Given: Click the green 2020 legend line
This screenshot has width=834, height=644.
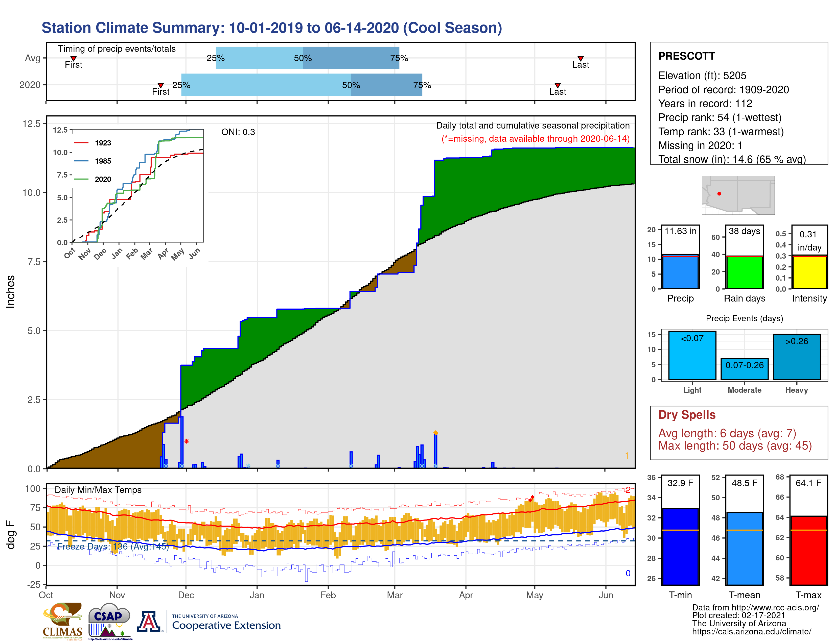Looking at the screenshot, I should [81, 179].
